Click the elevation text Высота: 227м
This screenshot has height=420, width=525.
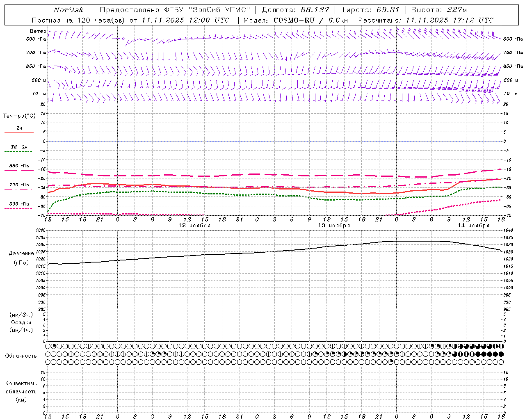(439, 10)
